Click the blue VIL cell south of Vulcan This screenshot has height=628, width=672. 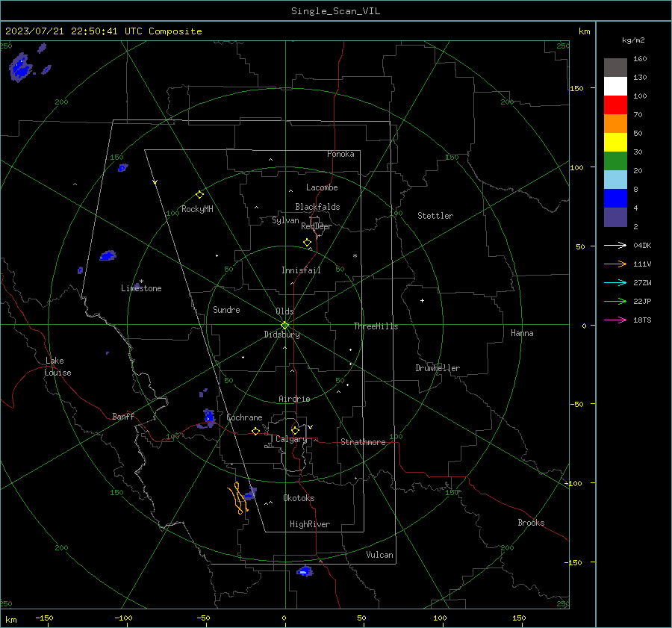(x=305, y=571)
